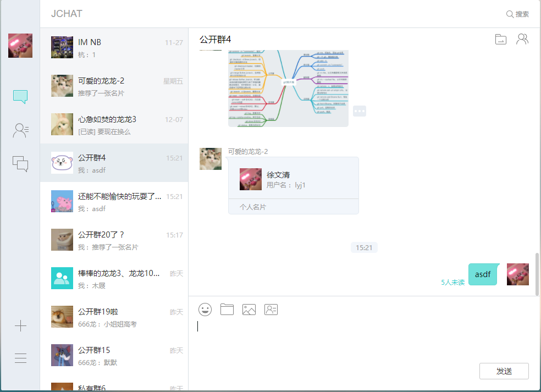Open group file folder icon in header
Image resolution: width=541 pixels, height=392 pixels.
pyautogui.click(x=501, y=40)
